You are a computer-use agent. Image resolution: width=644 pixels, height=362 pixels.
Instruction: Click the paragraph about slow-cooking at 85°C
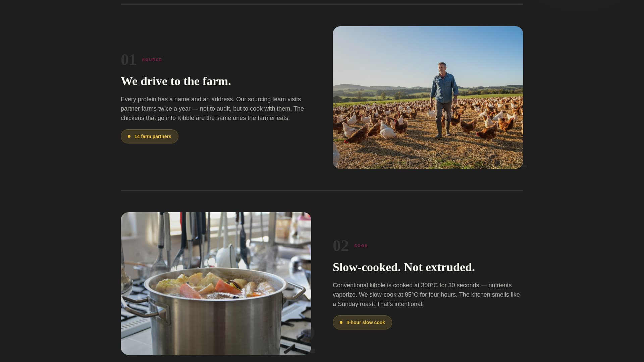click(x=426, y=295)
